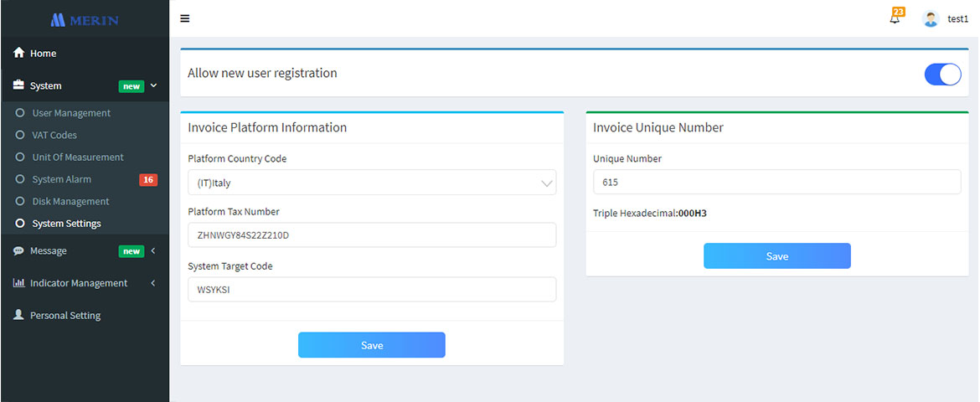Click the Platform Tax Number field
The height and width of the screenshot is (402, 980).
[x=372, y=235]
